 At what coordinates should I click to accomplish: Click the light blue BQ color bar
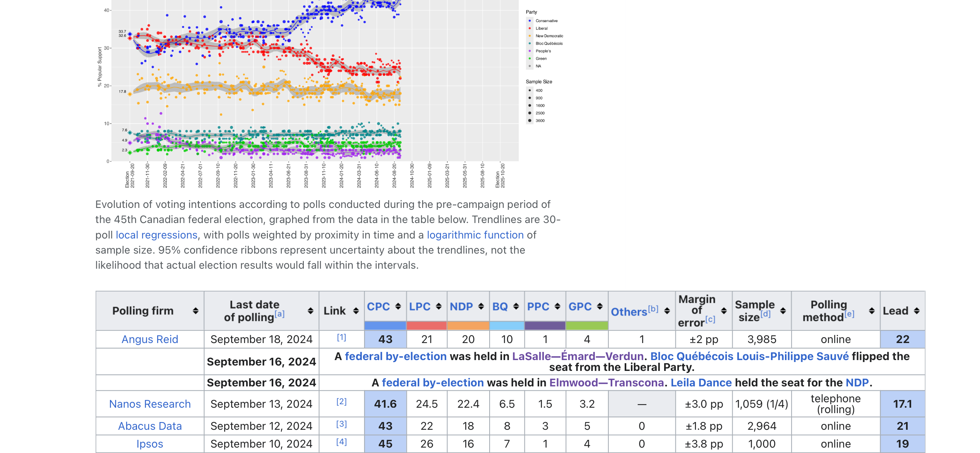point(507,326)
